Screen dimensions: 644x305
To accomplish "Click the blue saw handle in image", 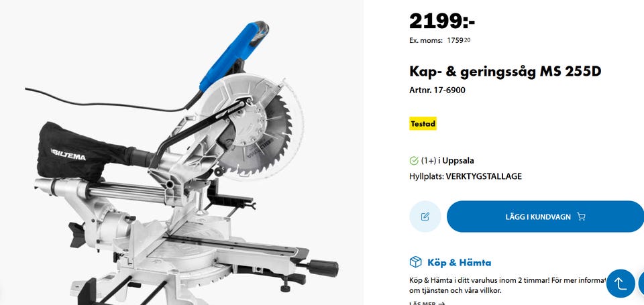I will coord(232,56).
